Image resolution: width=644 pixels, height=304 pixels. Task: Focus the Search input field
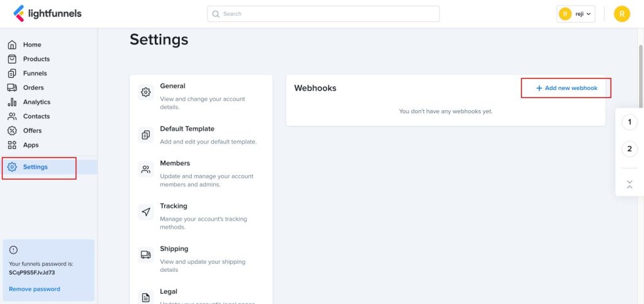click(323, 14)
